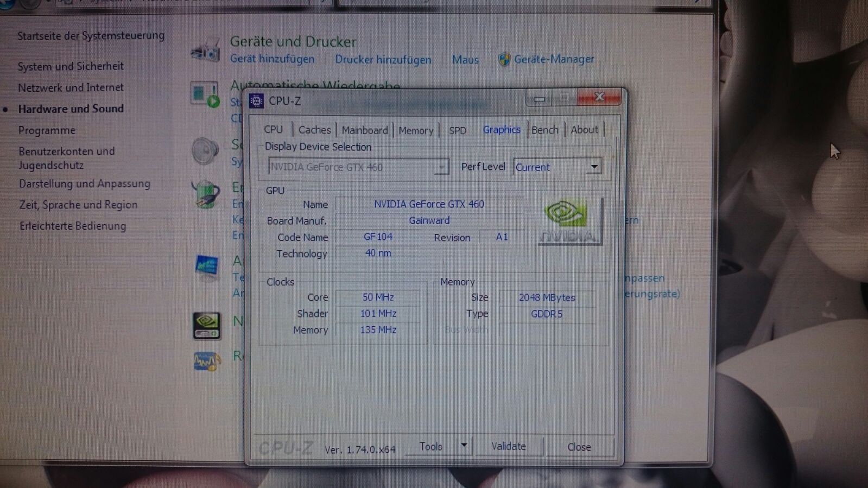This screenshot has height=488, width=868.
Task: Open Geräte und Drucker heading
Action: click(x=293, y=41)
